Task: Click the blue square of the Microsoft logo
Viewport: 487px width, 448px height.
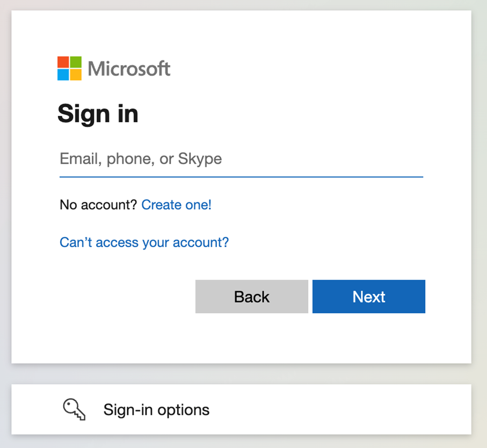Action: 63,75
